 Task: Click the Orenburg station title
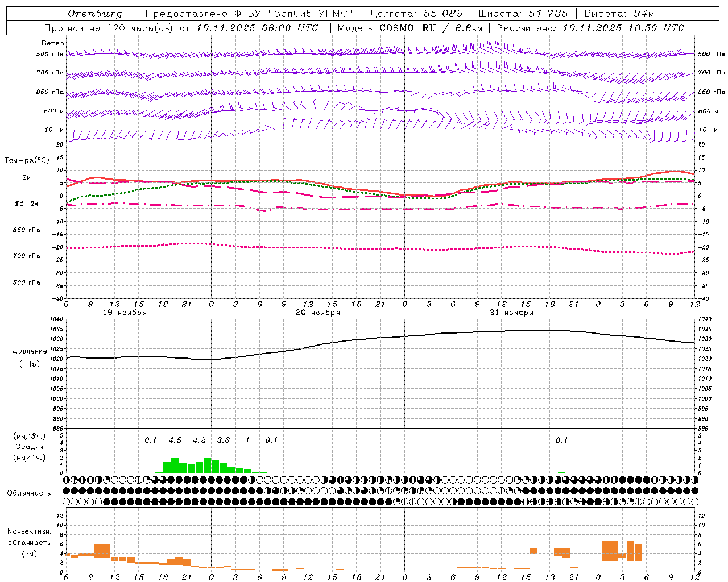(x=94, y=14)
